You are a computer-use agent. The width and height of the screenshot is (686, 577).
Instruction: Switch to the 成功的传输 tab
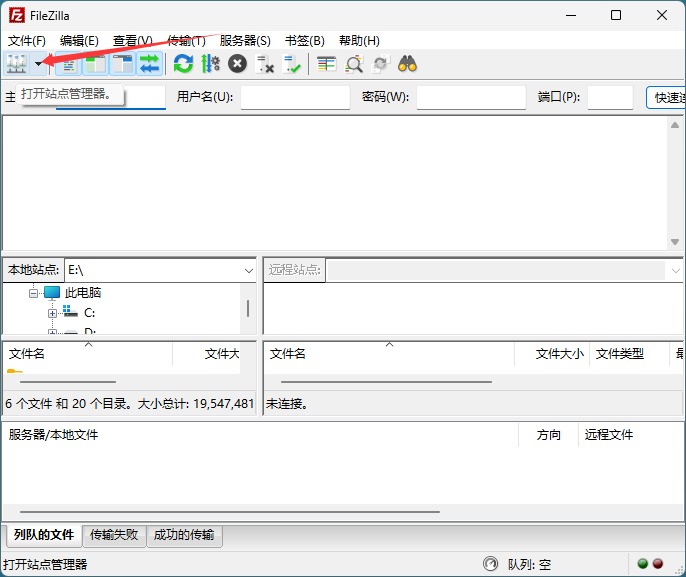[x=184, y=535]
